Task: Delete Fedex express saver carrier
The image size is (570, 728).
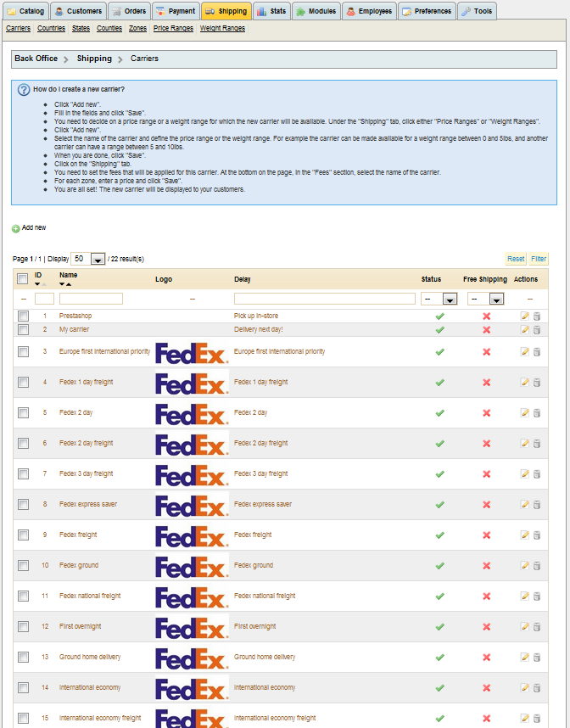Action: click(x=537, y=505)
